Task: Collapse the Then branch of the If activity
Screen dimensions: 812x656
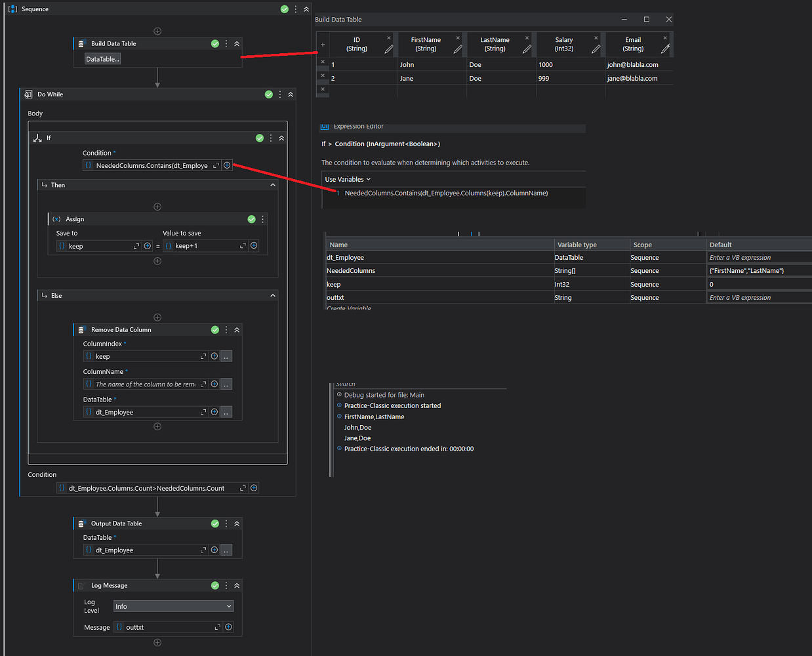Action: click(272, 184)
